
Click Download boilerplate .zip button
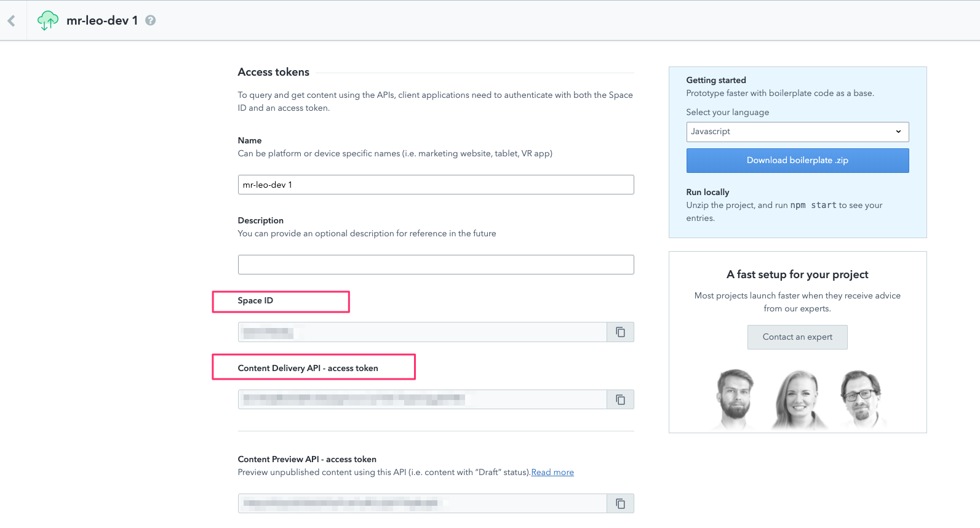click(797, 161)
